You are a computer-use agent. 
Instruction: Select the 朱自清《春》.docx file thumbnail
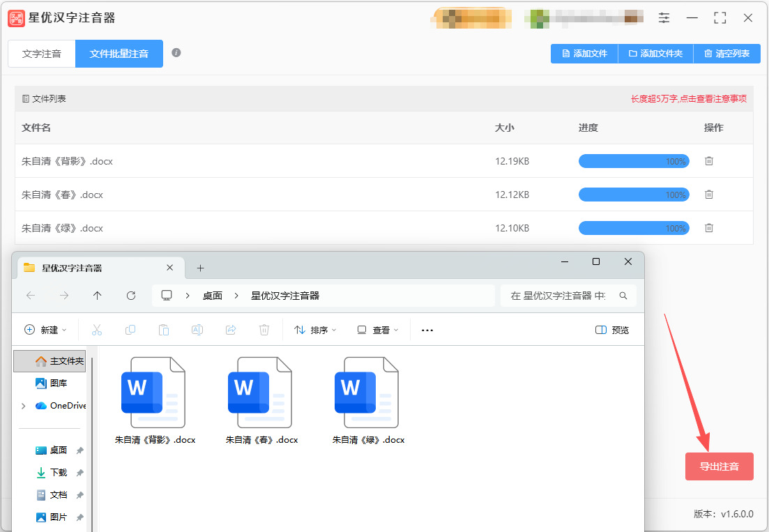tap(262, 401)
